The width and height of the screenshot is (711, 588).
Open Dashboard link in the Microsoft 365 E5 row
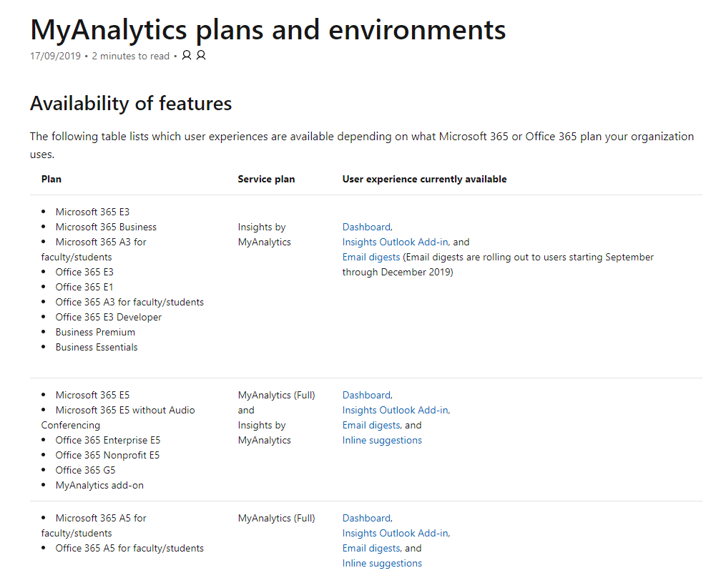pos(366,395)
